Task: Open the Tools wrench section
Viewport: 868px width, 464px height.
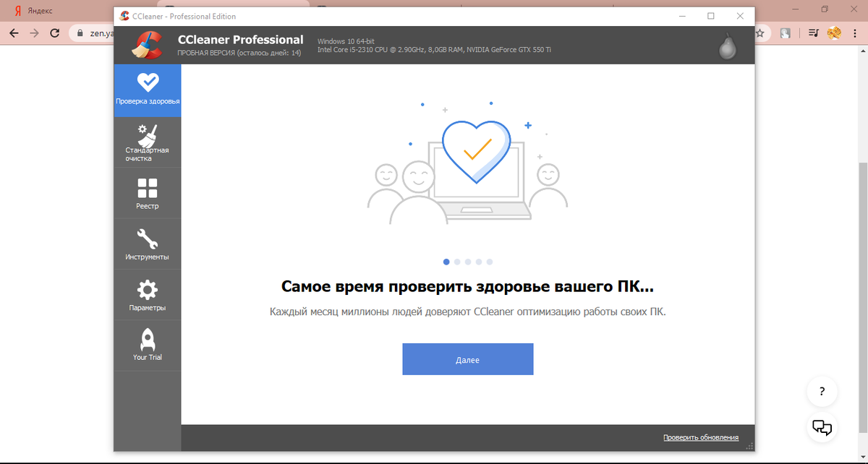Action: [x=148, y=243]
